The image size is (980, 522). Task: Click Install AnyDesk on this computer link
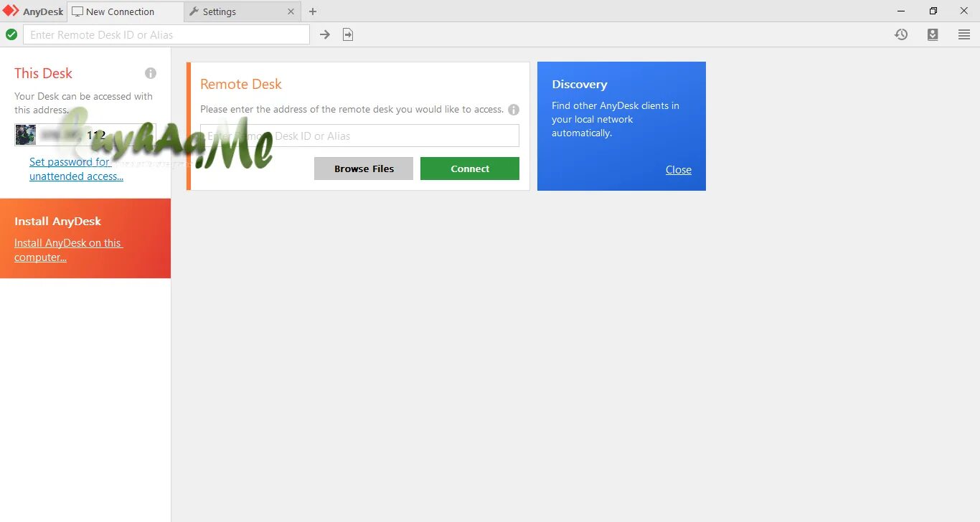click(x=68, y=250)
